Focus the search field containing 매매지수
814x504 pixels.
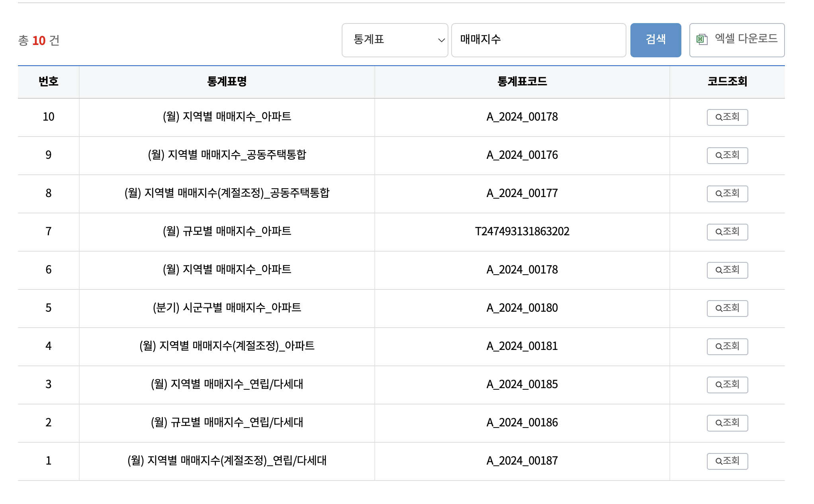coord(538,40)
